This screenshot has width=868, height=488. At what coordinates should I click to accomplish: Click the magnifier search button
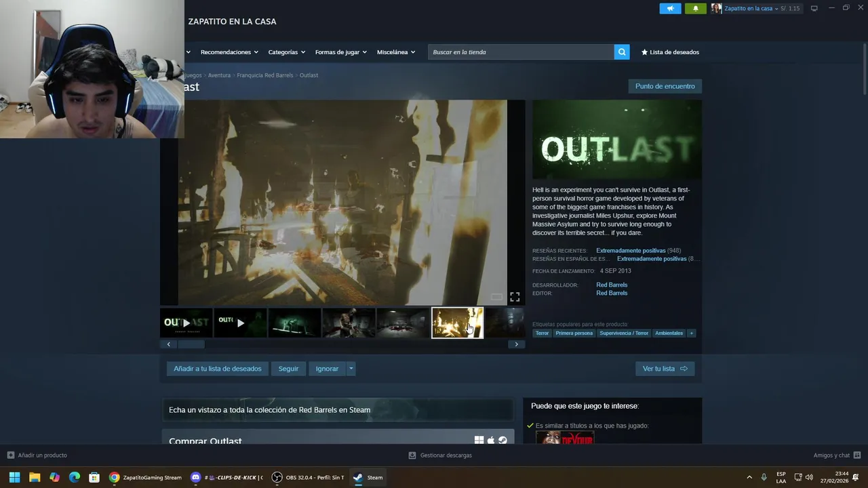622,52
